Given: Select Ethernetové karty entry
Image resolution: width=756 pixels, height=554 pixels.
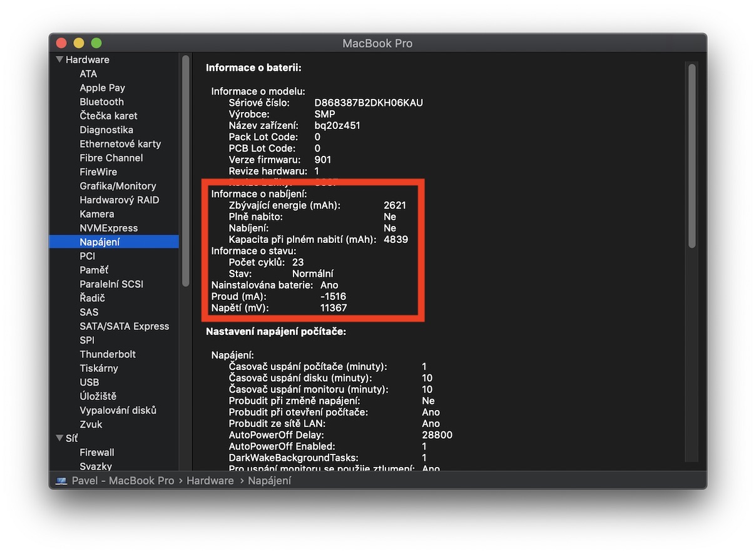Looking at the screenshot, I should pos(120,144).
